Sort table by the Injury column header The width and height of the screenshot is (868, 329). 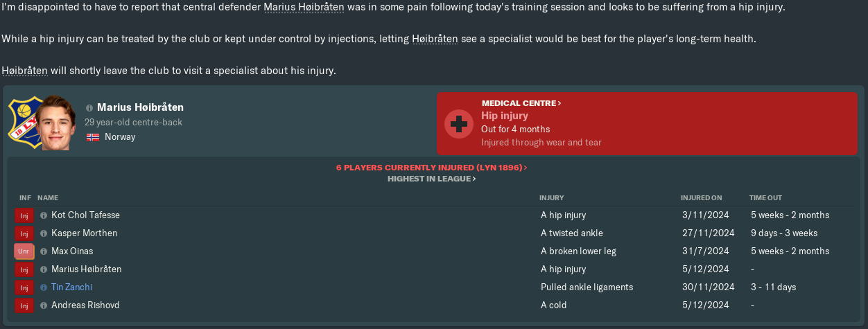tap(552, 198)
